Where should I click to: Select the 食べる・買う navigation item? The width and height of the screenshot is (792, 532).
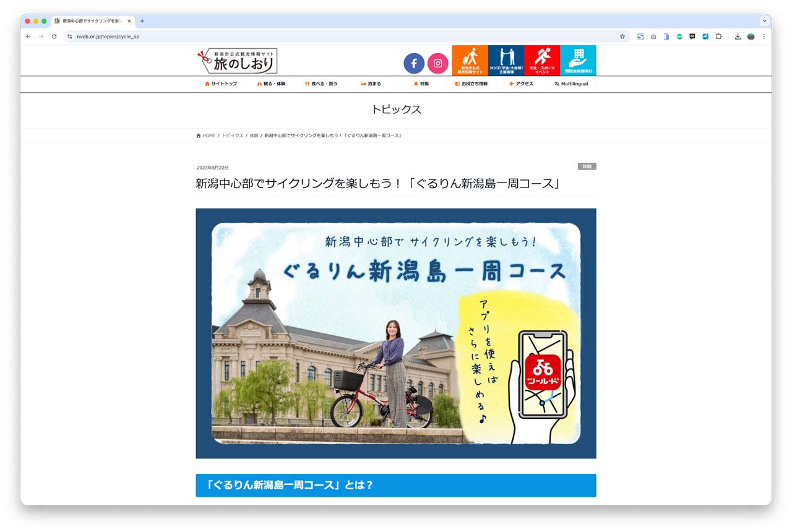321,84
